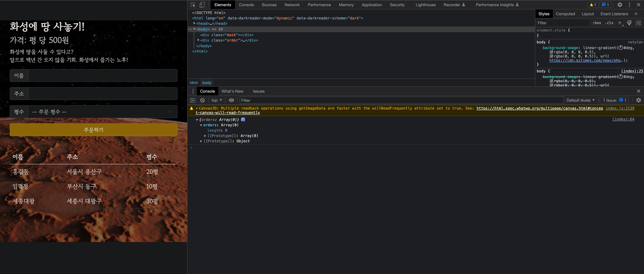Viewport: 644px width, 274px height.
Task: Collapse the orders array property
Action: pyautogui.click(x=201, y=125)
